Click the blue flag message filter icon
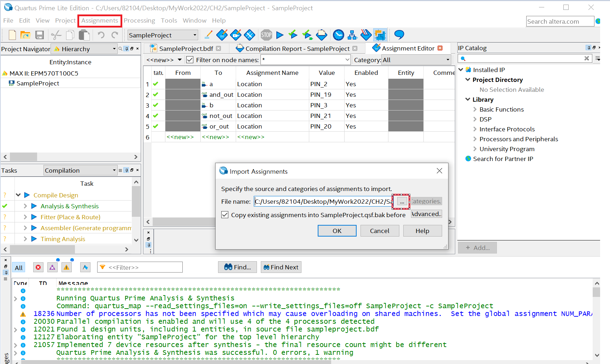The height and width of the screenshot is (364, 610). [85, 267]
